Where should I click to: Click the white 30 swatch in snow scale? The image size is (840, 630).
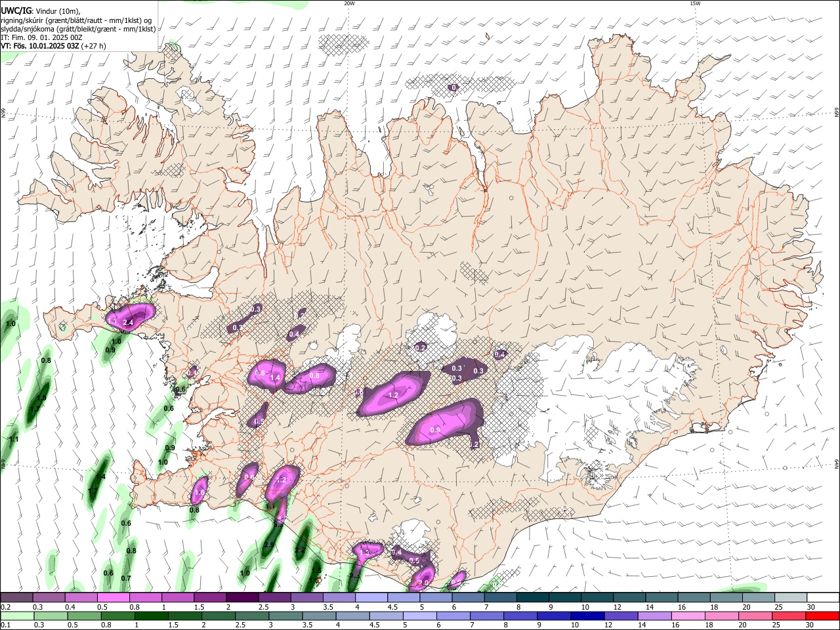[823, 597]
